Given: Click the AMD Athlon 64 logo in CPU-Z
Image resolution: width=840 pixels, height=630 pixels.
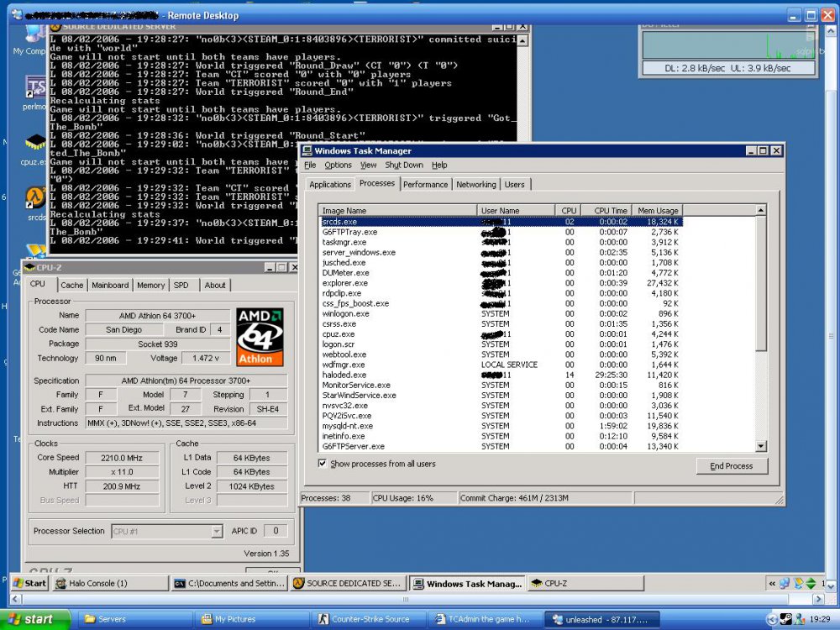Looking at the screenshot, I should (x=260, y=336).
